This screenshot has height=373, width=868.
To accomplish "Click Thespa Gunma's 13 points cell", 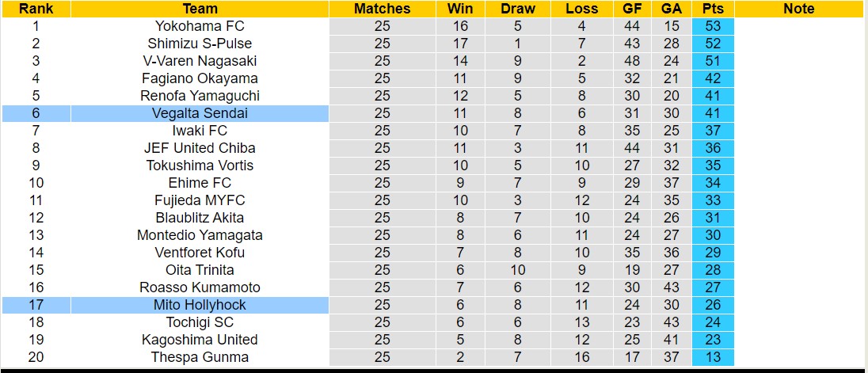I will pos(712,357).
